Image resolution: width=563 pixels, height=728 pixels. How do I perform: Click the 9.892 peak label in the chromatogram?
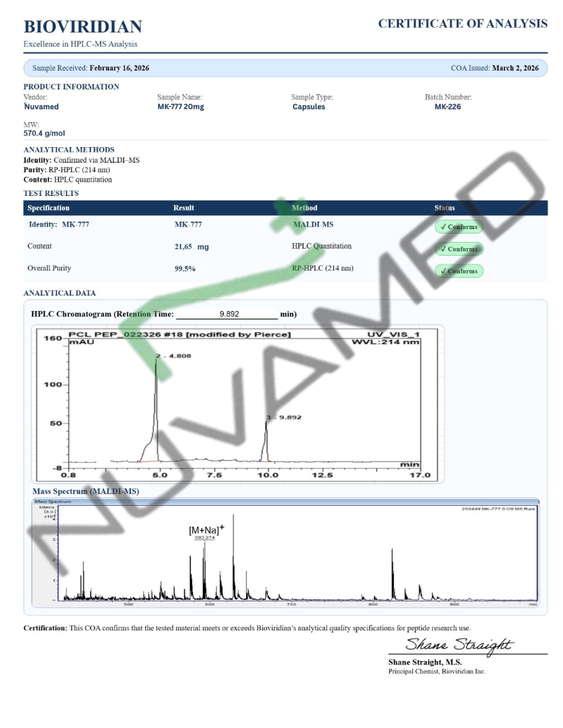point(284,418)
